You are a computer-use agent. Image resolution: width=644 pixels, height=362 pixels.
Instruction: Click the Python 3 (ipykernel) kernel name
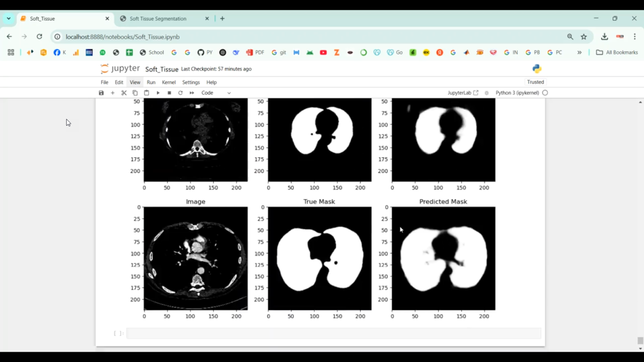tap(517, 93)
